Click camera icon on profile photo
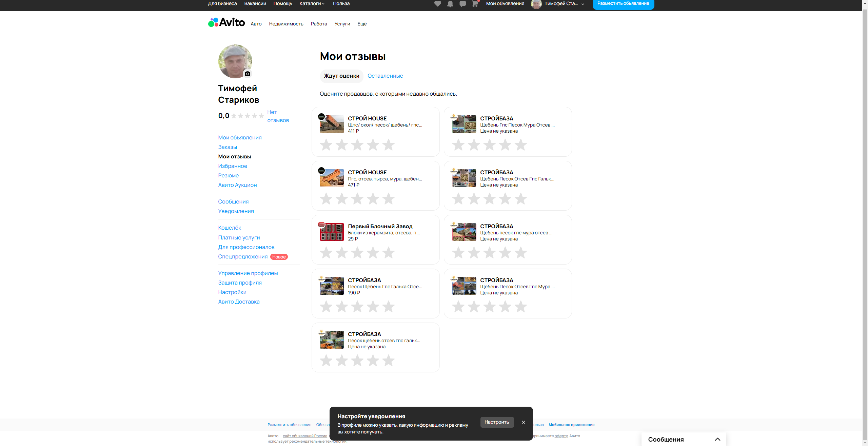Viewport: 868px width, 446px height. coord(248,74)
